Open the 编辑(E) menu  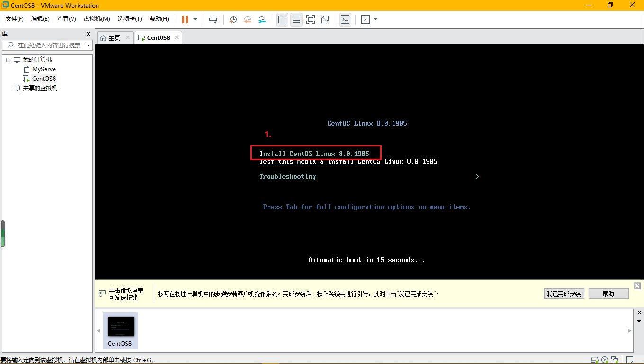[x=40, y=19]
